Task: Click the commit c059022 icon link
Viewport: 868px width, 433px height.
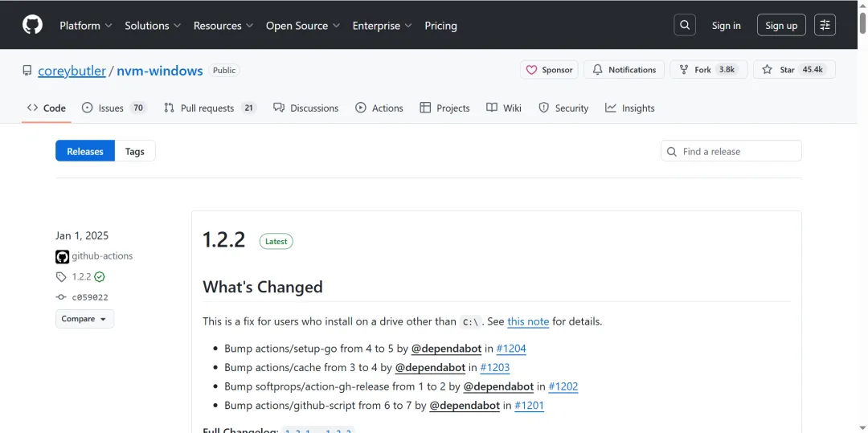Action: tap(61, 297)
